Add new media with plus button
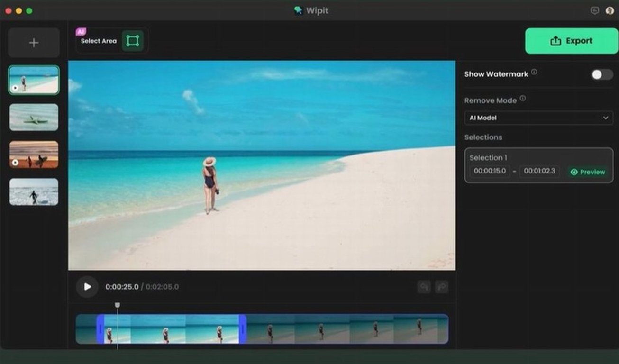 (x=34, y=43)
